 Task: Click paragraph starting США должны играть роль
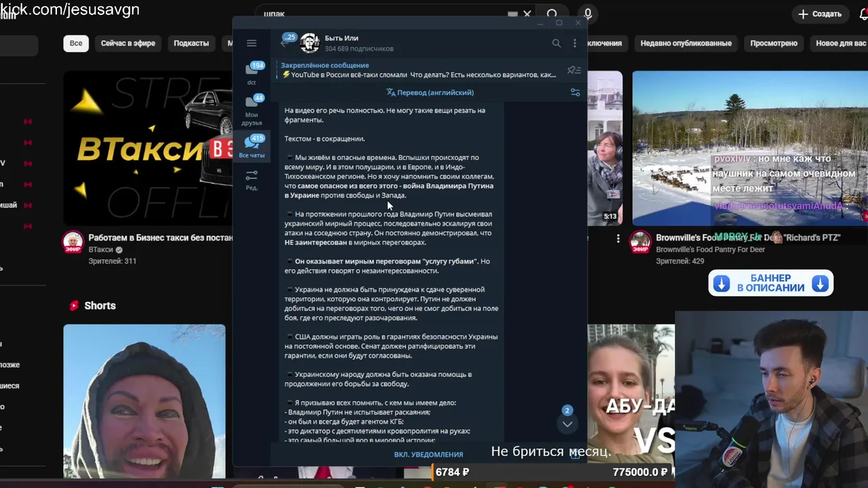tap(391, 346)
